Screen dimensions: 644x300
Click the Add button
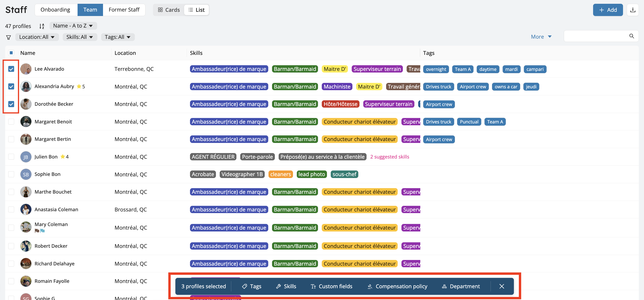click(x=607, y=10)
